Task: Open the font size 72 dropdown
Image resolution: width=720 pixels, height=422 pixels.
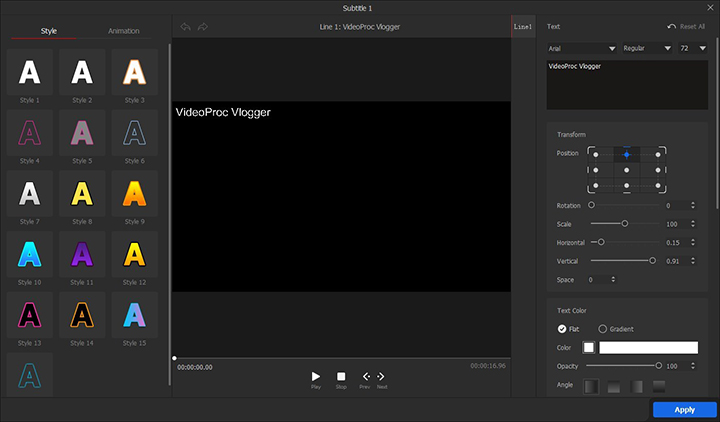Action: 693,48
